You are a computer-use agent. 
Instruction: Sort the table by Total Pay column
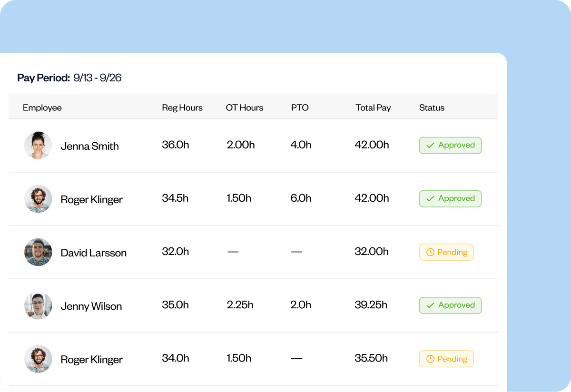pos(373,108)
